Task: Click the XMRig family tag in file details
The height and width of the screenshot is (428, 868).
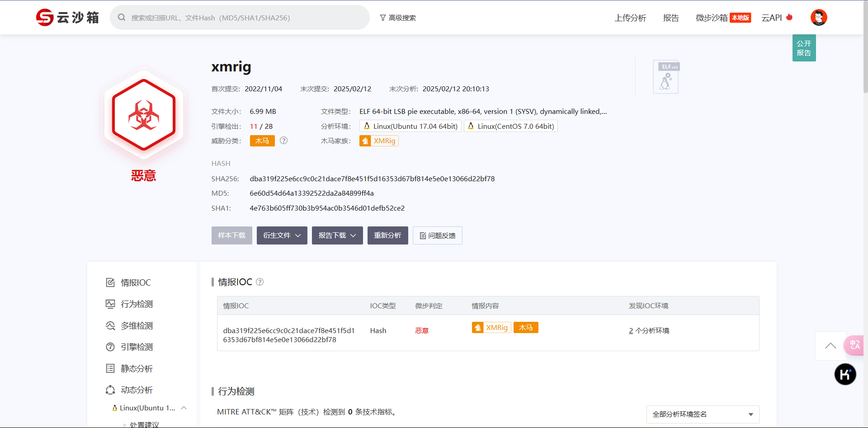Action: [379, 141]
